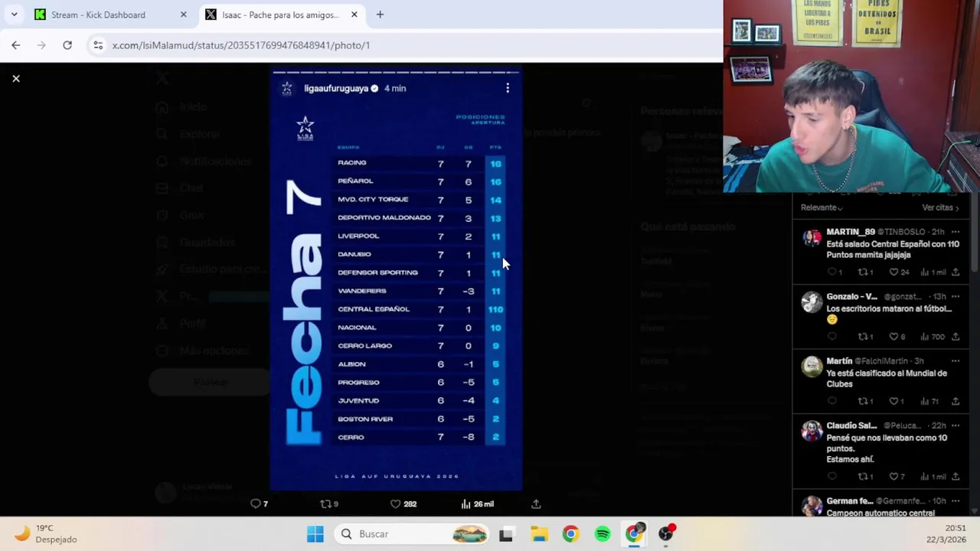
Task: Repost MARTIN_89's reply
Action: (865, 272)
